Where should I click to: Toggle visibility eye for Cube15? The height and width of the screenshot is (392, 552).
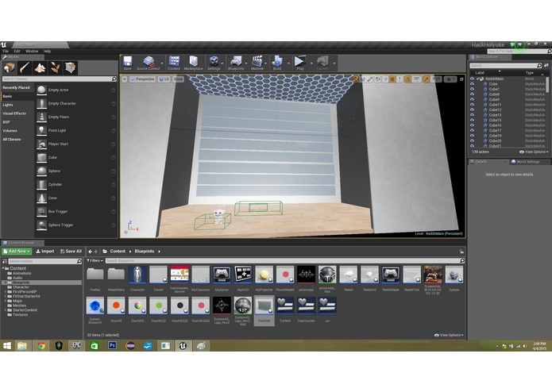(x=472, y=120)
